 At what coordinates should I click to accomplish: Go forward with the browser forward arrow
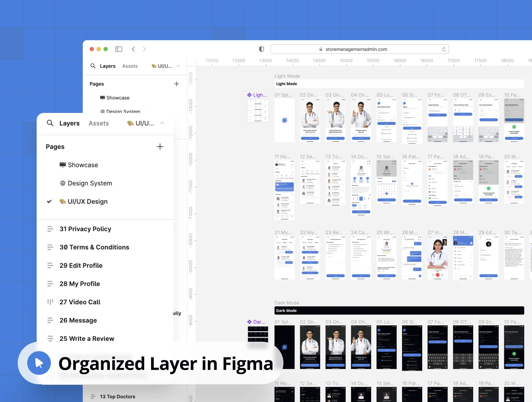click(144, 49)
